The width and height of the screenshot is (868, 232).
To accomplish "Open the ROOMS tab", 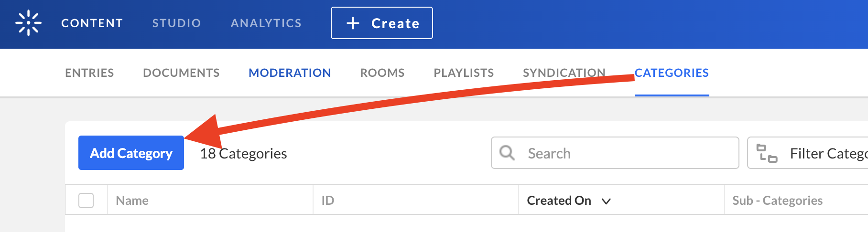I will (x=382, y=73).
